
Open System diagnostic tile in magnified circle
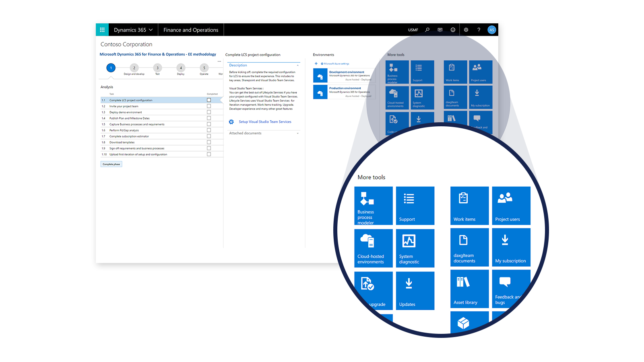point(415,248)
